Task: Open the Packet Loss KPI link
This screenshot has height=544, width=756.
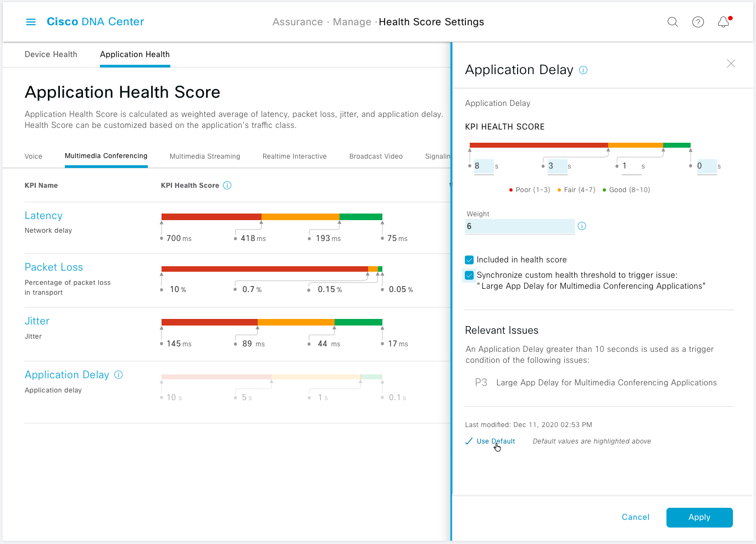Action: (54, 267)
